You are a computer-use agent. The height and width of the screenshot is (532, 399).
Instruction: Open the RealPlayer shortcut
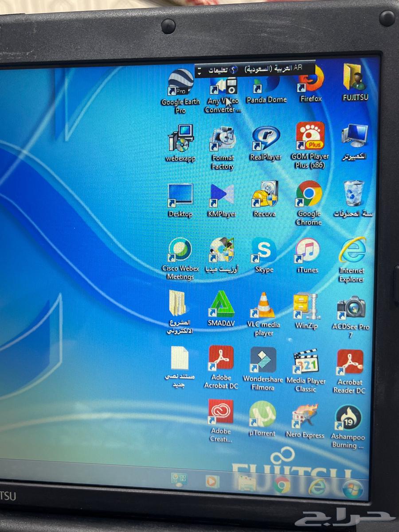tap(266, 143)
